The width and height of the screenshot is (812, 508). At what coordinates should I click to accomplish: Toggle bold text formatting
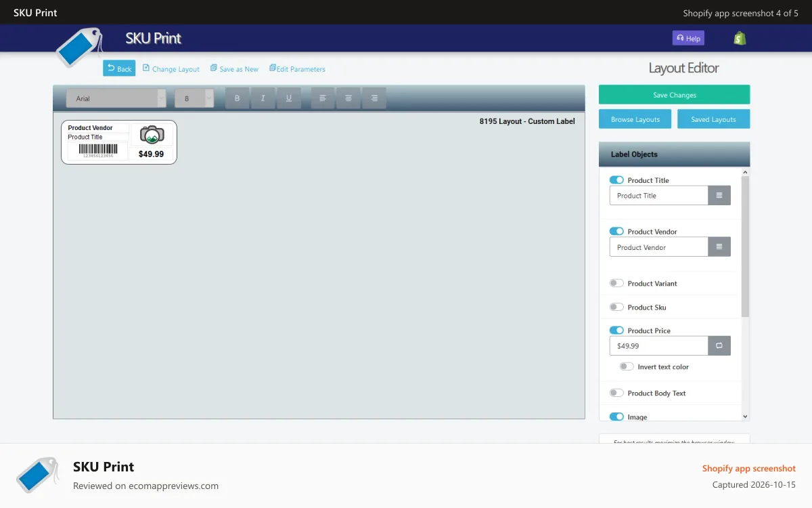click(x=237, y=98)
